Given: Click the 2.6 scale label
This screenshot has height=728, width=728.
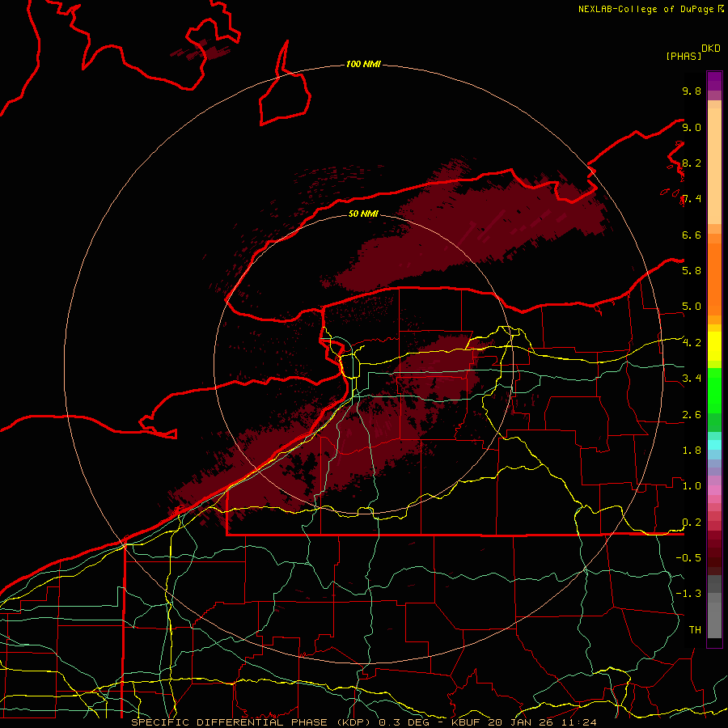Looking at the screenshot, I should click(692, 415).
